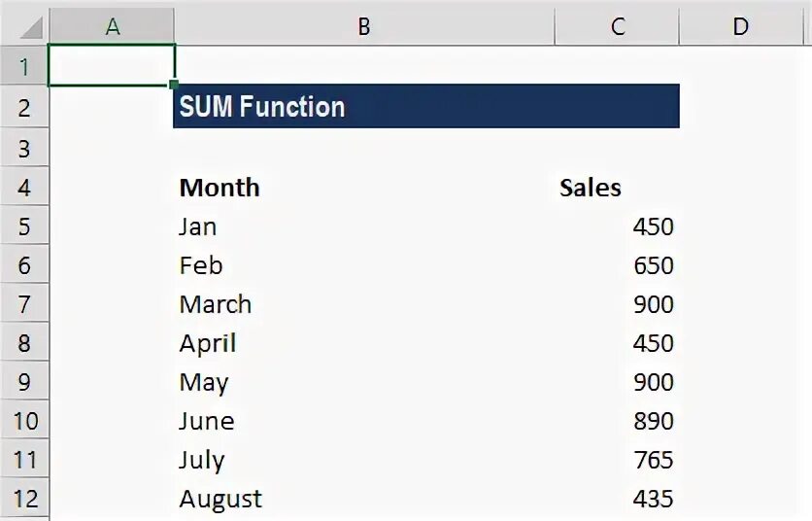Viewport: 812px width, 521px height.
Task: Click the SUM Function title cell
Action: point(425,106)
